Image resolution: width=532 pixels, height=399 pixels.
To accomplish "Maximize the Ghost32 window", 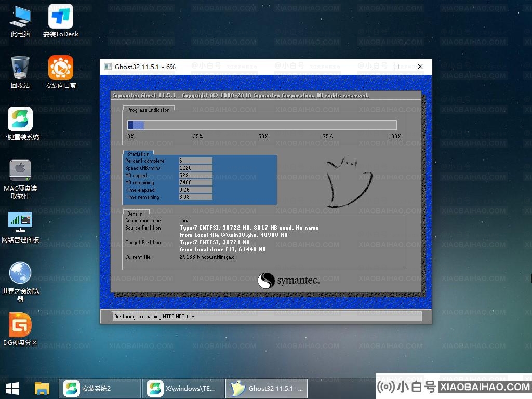I will pos(396,66).
